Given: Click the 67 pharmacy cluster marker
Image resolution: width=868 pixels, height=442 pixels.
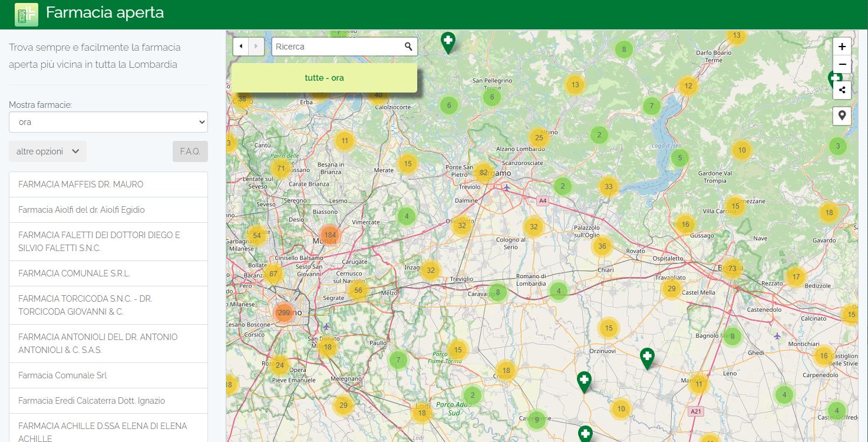Looking at the screenshot, I should tap(273, 274).
